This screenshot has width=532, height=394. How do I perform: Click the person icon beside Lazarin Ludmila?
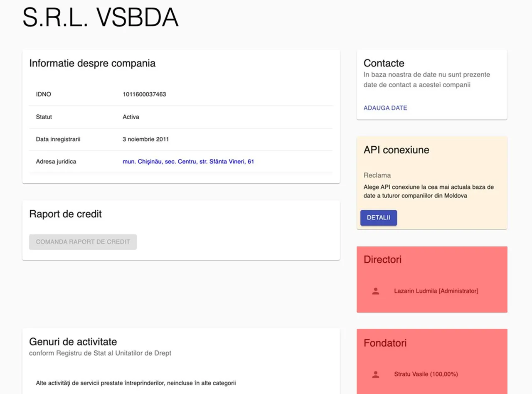tap(376, 291)
